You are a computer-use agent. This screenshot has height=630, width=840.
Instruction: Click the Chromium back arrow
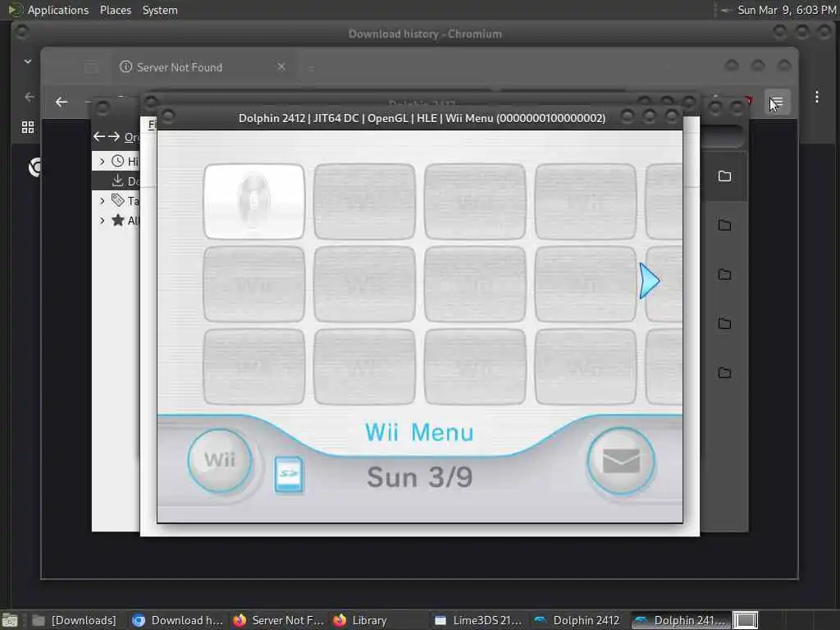(30, 97)
